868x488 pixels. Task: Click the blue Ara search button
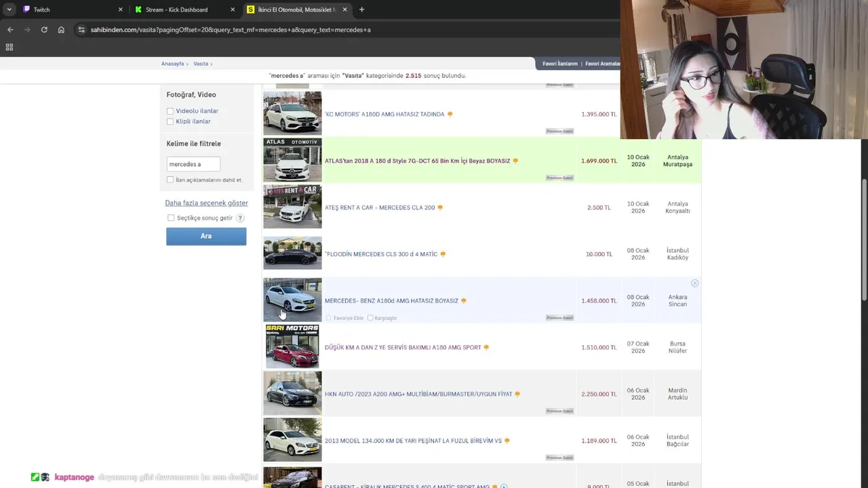(206, 236)
